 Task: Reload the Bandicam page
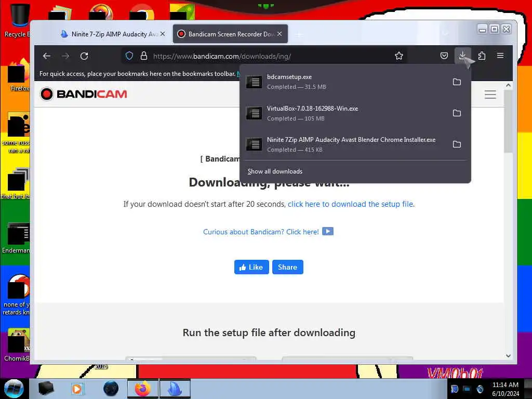pyautogui.click(x=84, y=56)
